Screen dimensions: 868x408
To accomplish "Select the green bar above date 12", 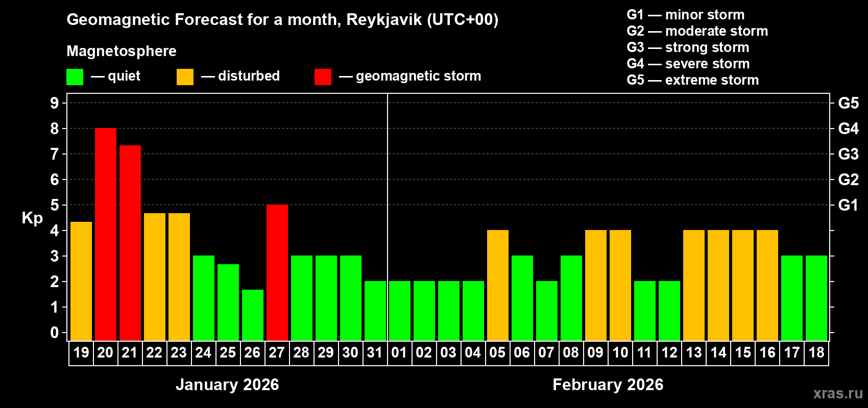I will (x=669, y=311).
